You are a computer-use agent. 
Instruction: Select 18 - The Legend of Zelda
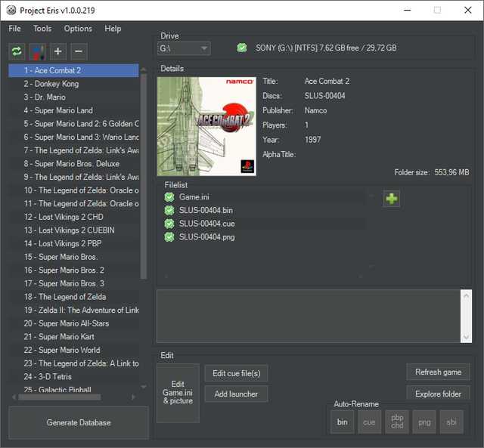(x=74, y=297)
